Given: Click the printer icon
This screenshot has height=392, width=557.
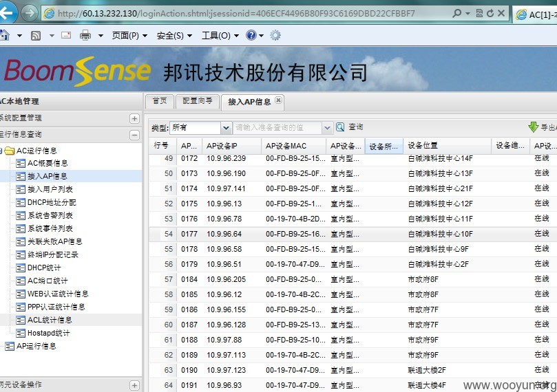Looking at the screenshot, I should pos(85,35).
